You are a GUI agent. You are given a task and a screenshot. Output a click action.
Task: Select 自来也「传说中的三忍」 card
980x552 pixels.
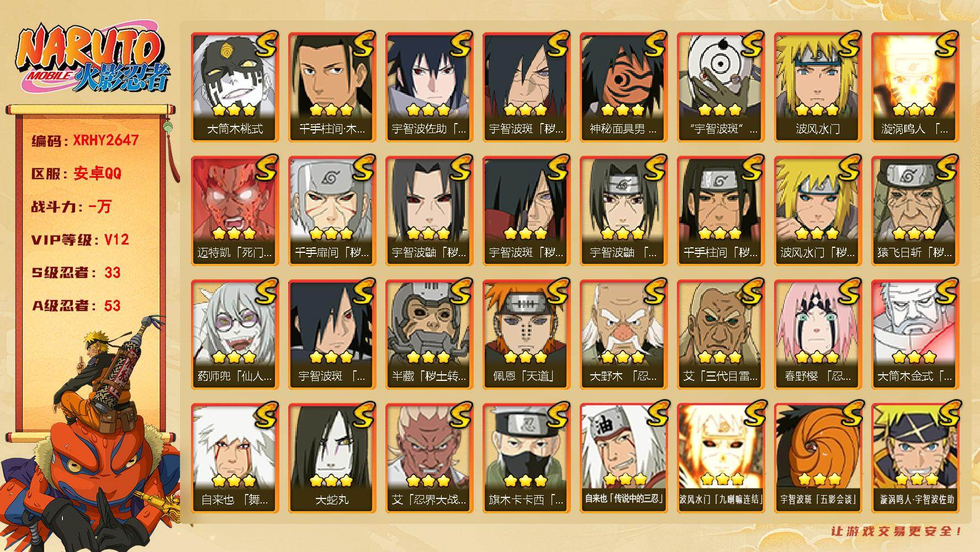pyautogui.click(x=623, y=458)
